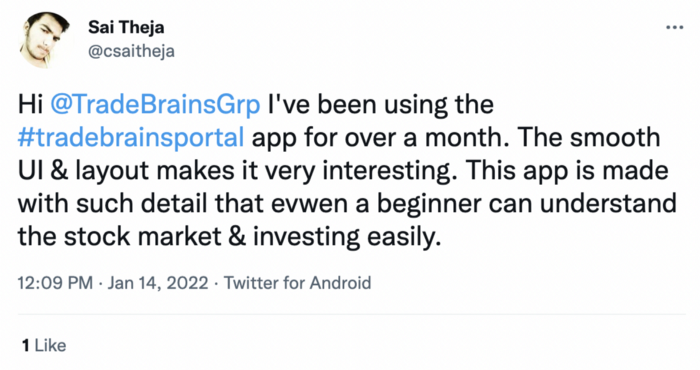Image resolution: width=700 pixels, height=370 pixels.
Task: Select the Jan 14, 2022 date
Action: coord(158,283)
